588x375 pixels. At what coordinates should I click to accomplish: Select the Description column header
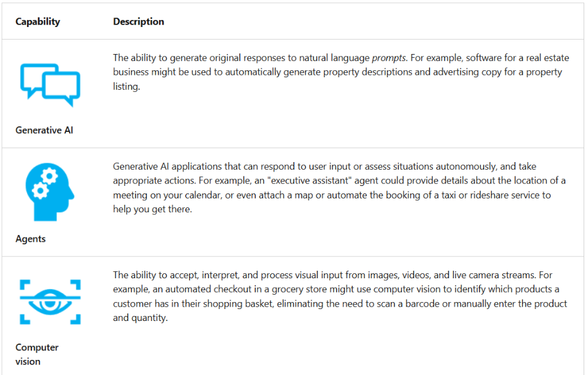point(138,21)
